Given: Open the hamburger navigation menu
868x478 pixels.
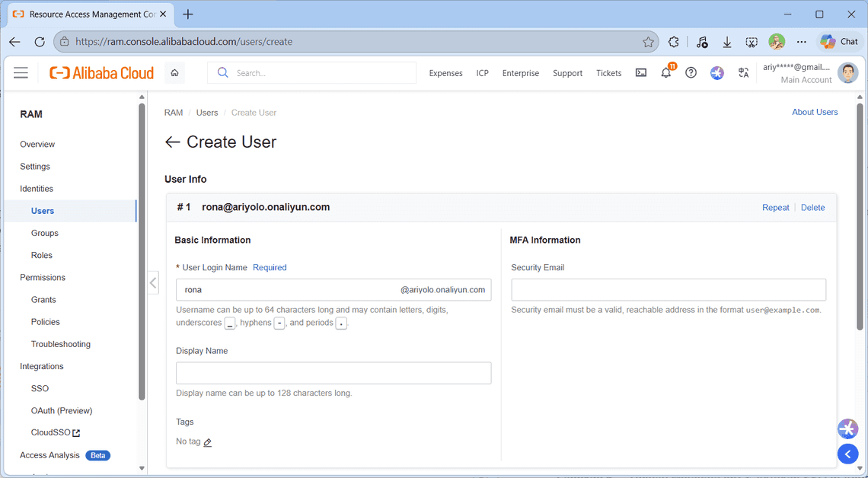Looking at the screenshot, I should coord(21,72).
